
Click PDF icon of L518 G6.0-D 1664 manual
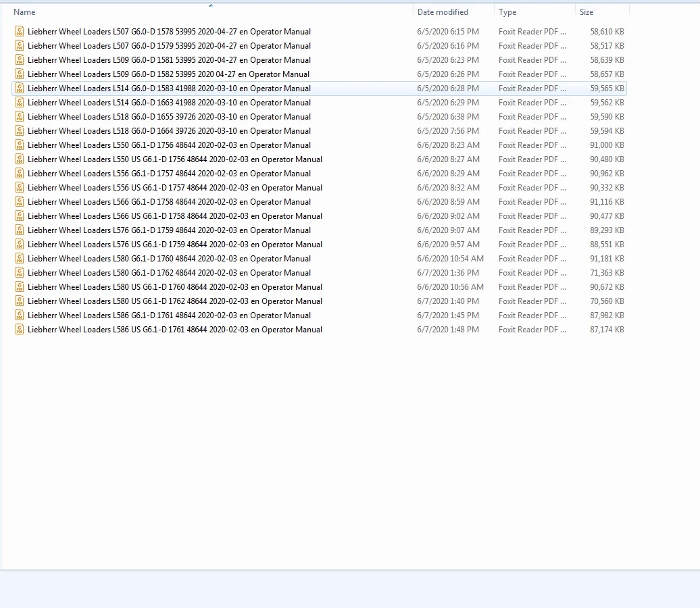click(20, 130)
